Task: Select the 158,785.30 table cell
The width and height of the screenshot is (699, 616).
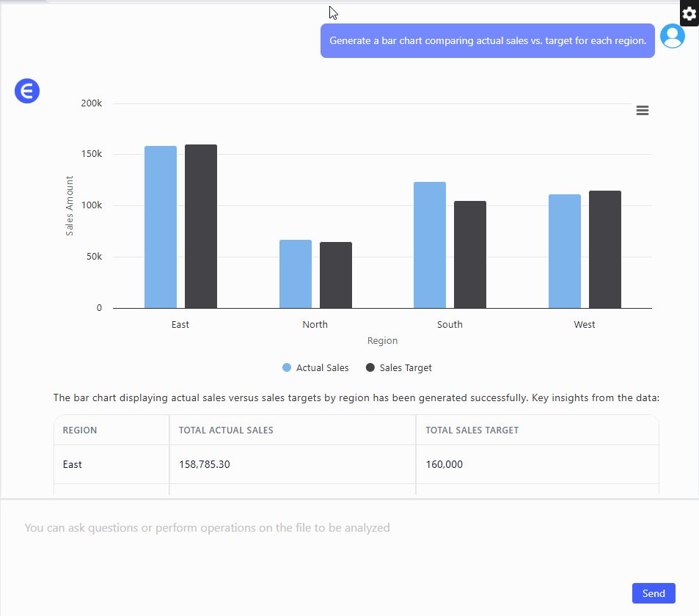Action: tap(205, 464)
